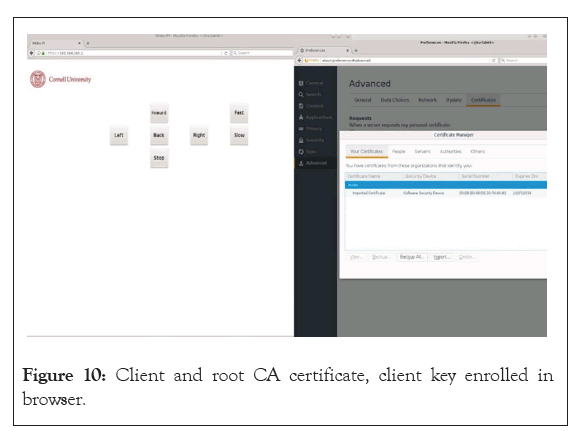Click the Cornell University logo

(x=60, y=79)
